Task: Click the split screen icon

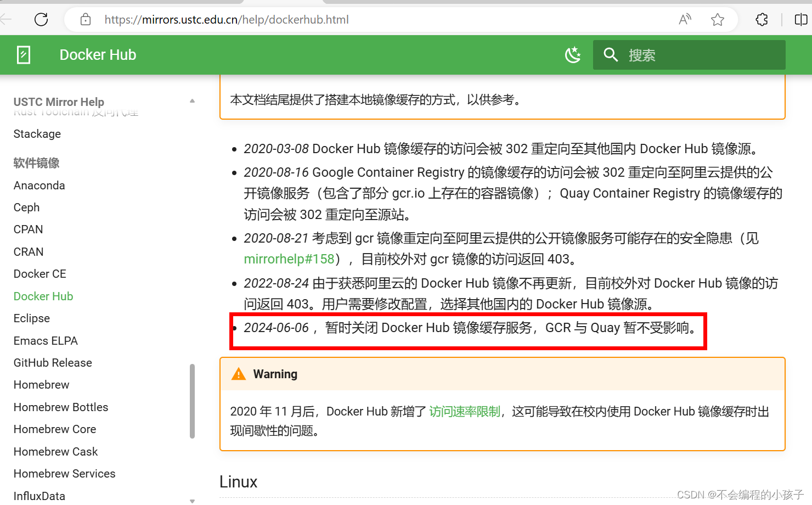Action: pyautogui.click(x=801, y=19)
